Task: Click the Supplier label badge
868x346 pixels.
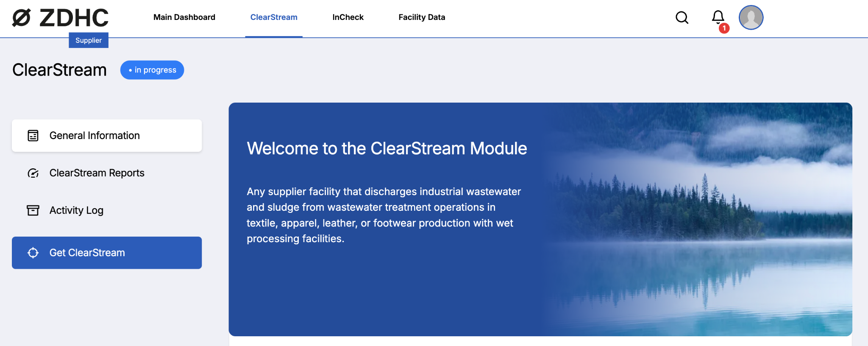Action: tap(89, 40)
